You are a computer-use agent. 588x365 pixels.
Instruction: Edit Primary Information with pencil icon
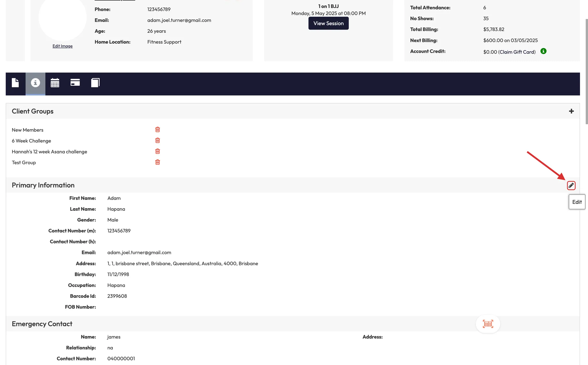(571, 186)
